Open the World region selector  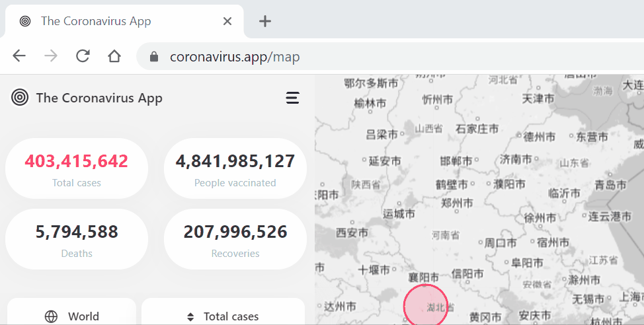(71, 312)
